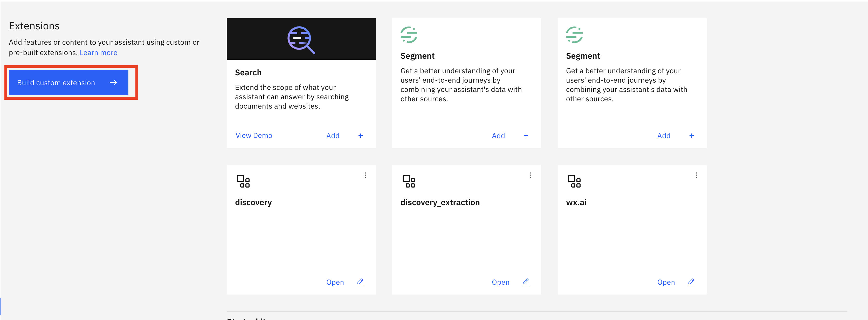The height and width of the screenshot is (320, 868).
Task: Click the wx.ai extension tile icon
Action: coord(574,181)
